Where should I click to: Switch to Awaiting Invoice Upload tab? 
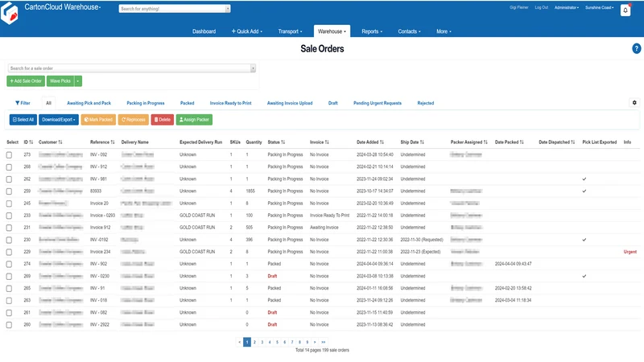pyautogui.click(x=290, y=103)
